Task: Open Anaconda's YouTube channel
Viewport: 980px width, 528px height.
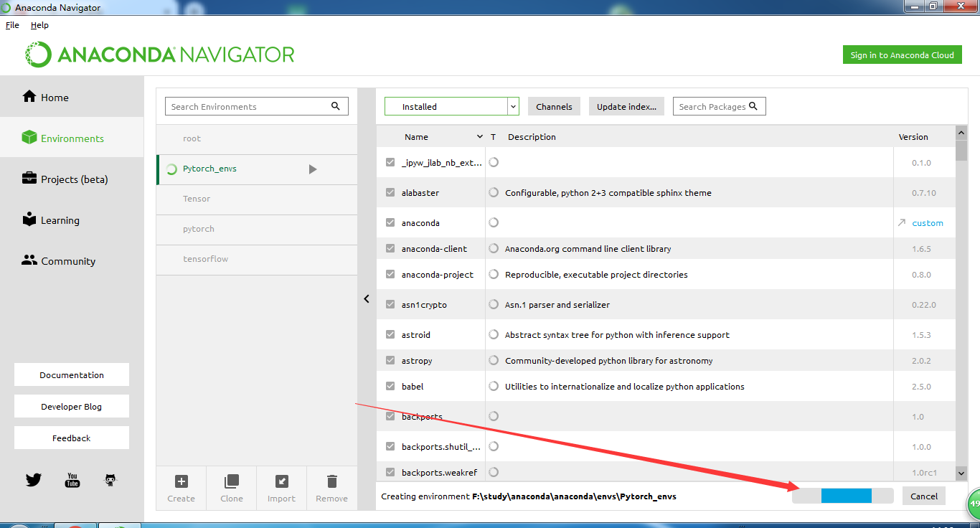Action: pyautogui.click(x=72, y=480)
